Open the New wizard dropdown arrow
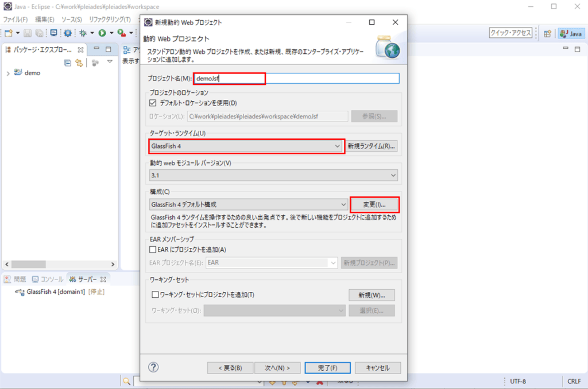 18,33
